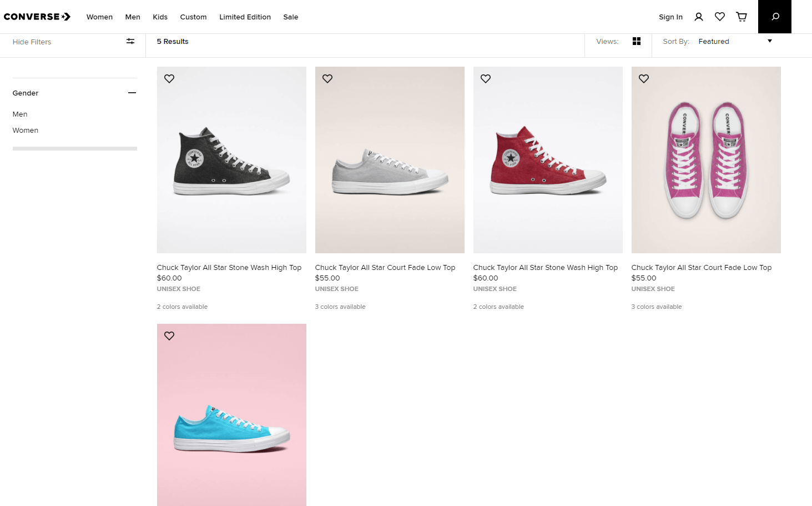Collapse the Gender filter section

[132, 93]
